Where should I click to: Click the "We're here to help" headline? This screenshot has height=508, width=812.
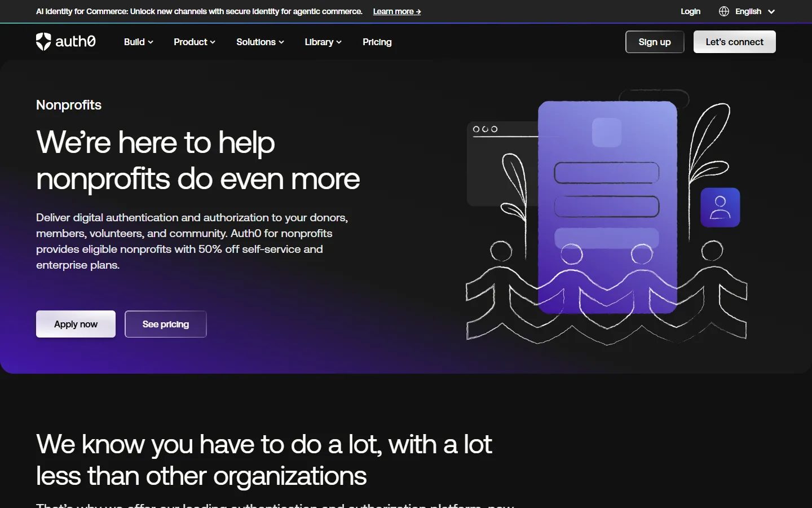(198, 160)
